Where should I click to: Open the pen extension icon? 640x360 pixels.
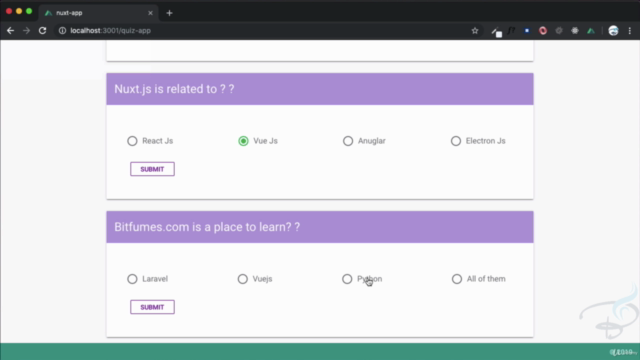pyautogui.click(x=496, y=31)
